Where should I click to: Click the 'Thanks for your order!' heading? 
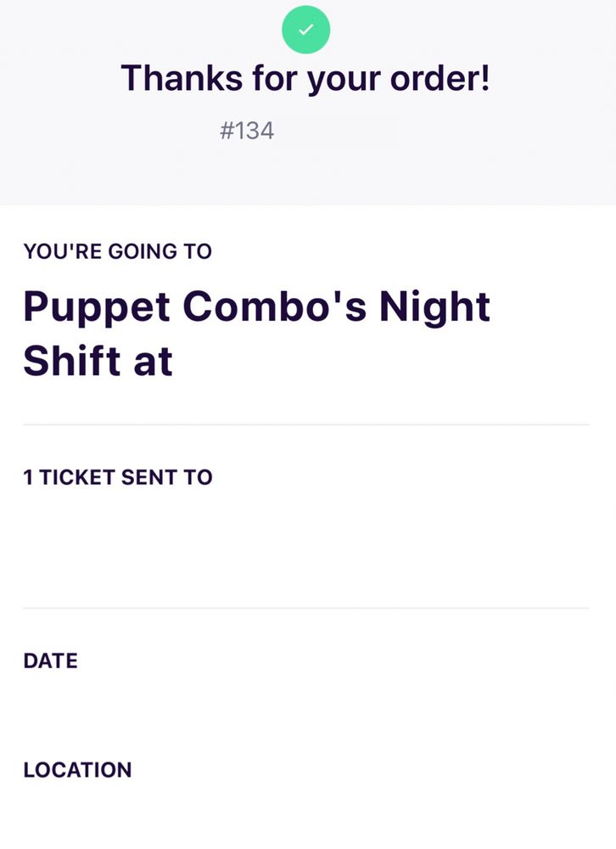click(x=305, y=79)
